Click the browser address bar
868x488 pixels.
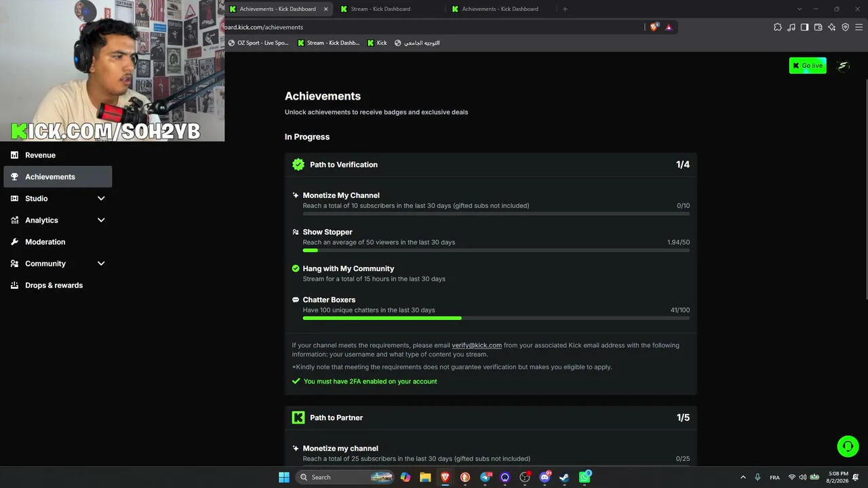[x=434, y=27]
